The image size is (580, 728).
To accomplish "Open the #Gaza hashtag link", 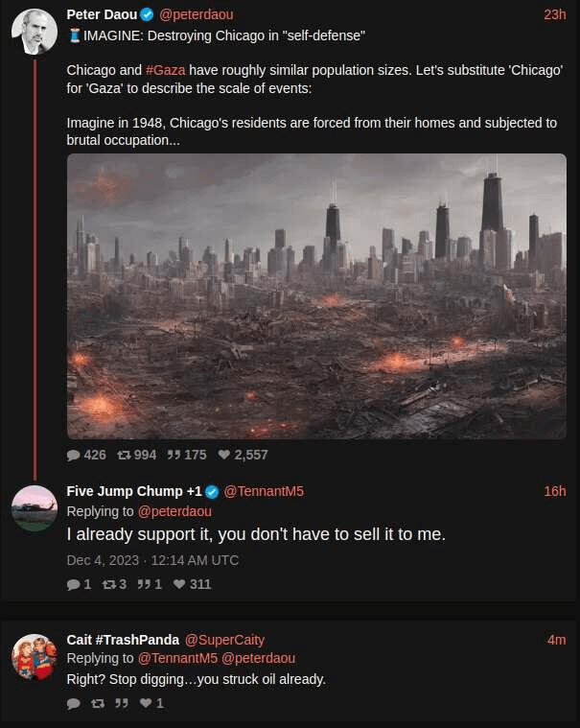I will coord(165,71).
